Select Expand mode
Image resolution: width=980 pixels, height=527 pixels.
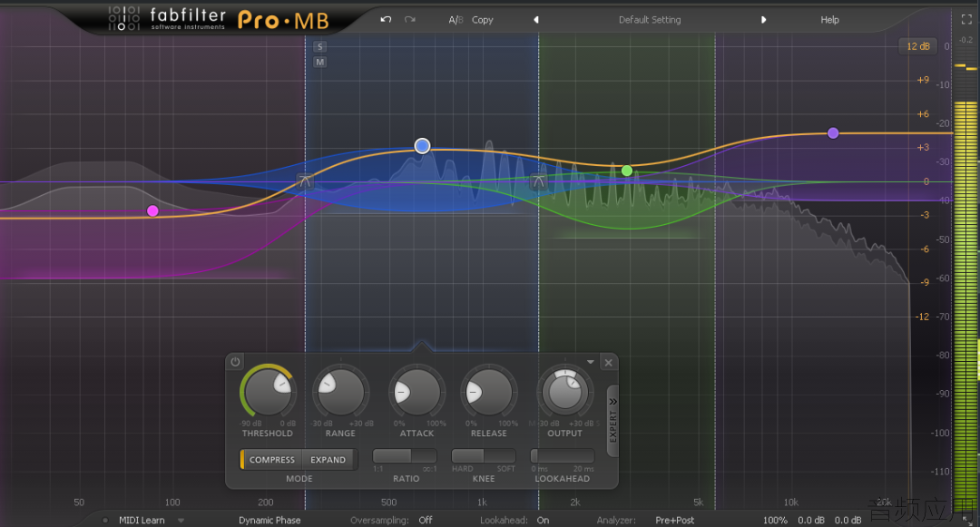tap(328, 460)
